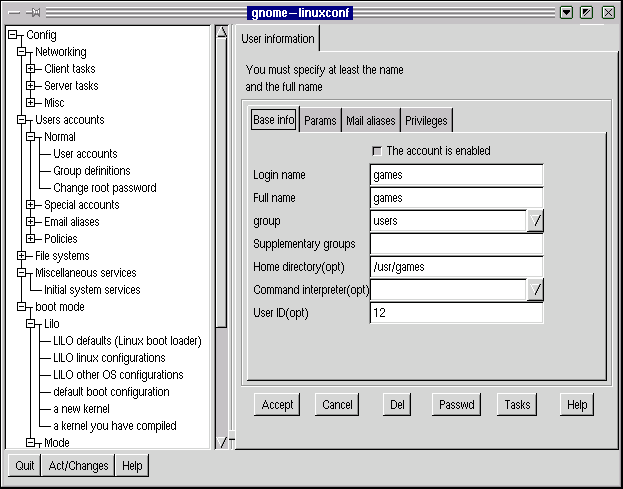The height and width of the screenshot is (489, 623).
Task: Enable 'The account is enabled' checkbox
Action: point(377,151)
